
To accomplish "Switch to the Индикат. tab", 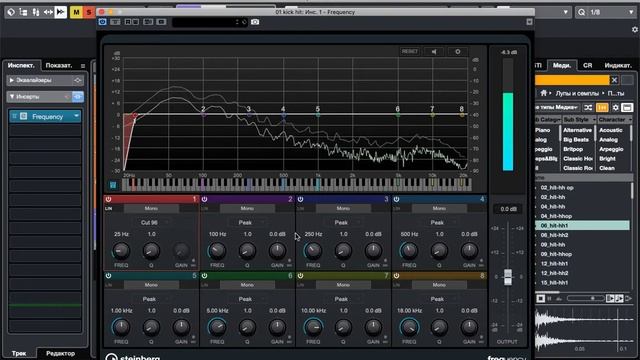I will coord(618,65).
